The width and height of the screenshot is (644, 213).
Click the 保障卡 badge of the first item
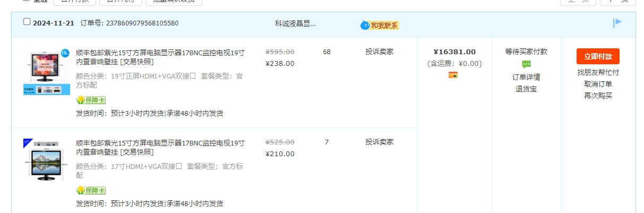click(91, 100)
